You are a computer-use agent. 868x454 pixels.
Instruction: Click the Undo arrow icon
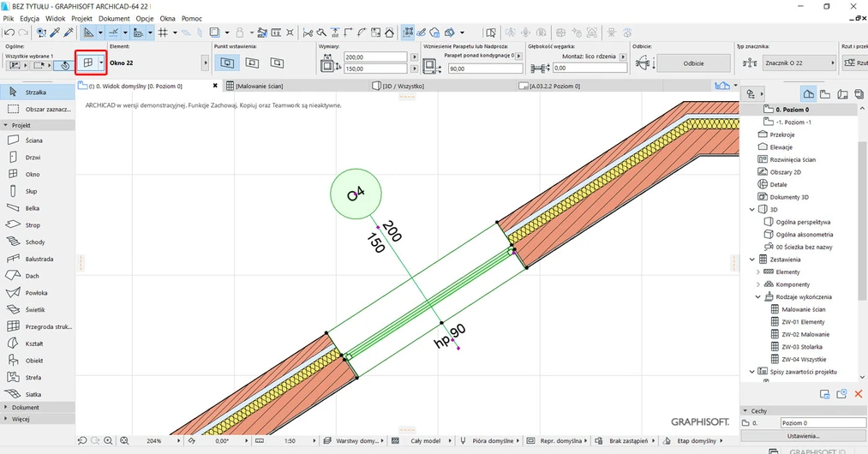coord(9,33)
